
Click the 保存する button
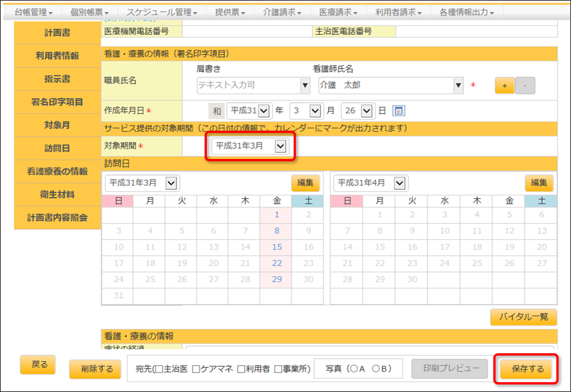tap(527, 369)
